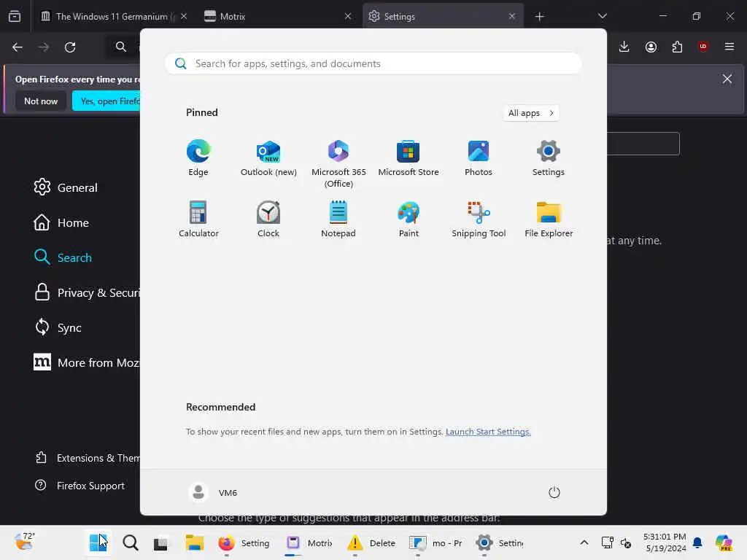Select Home in Firefox settings sidebar
Viewport: 747px width, 560px height.
coord(61,222)
